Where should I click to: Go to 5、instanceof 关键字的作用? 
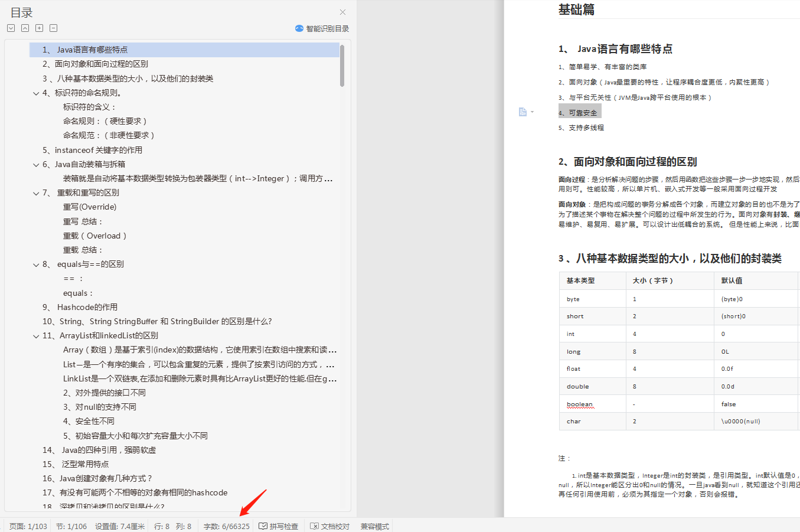click(92, 150)
